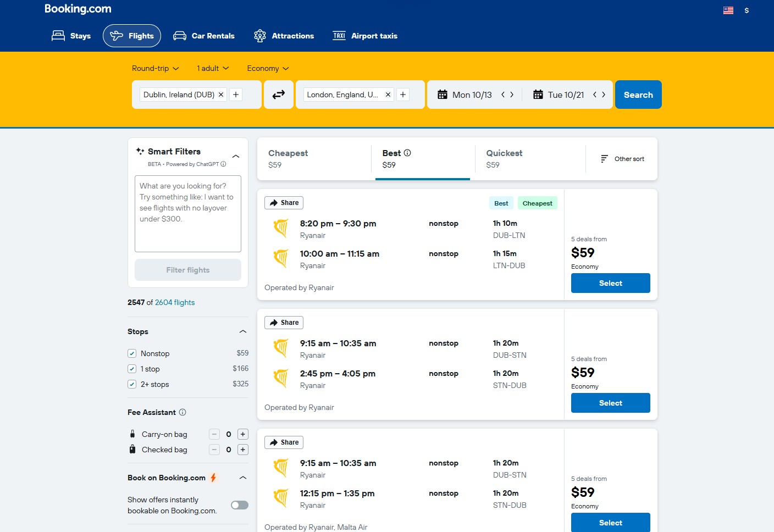Image resolution: width=774 pixels, height=532 pixels.
Task: Click the Cheapest badge on first result
Action: [537, 203]
